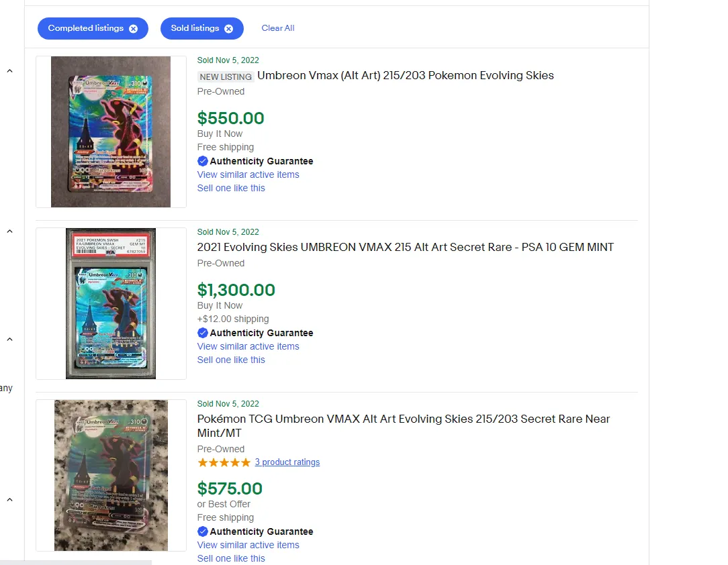Remove the Sold listings filter via X icon
The image size is (728, 565).
tap(228, 29)
